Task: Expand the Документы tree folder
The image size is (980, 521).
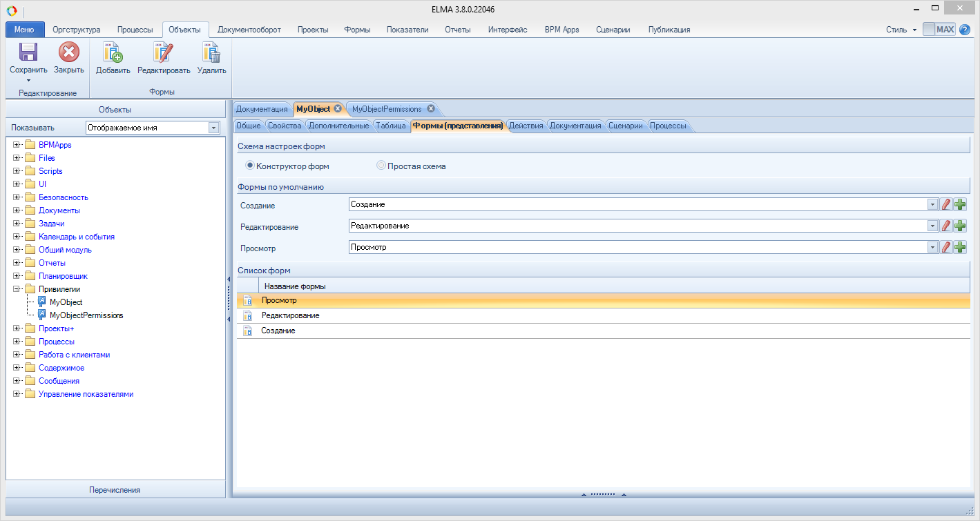Action: click(x=17, y=210)
